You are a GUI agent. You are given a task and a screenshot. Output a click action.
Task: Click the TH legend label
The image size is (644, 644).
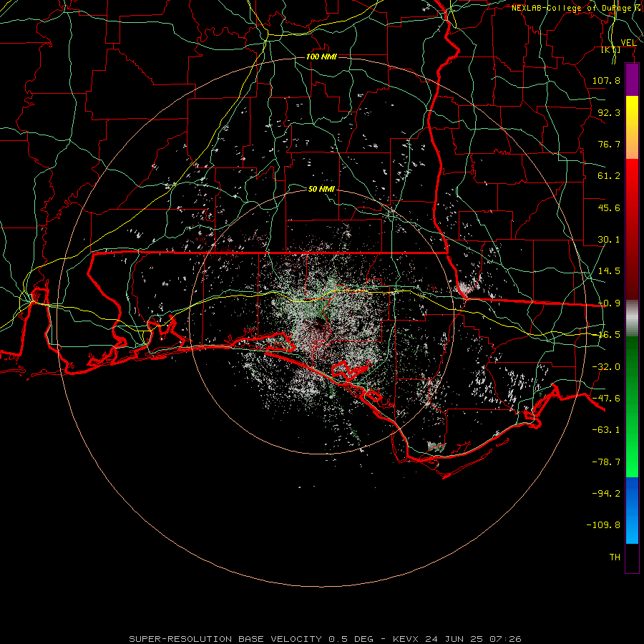tap(615, 557)
